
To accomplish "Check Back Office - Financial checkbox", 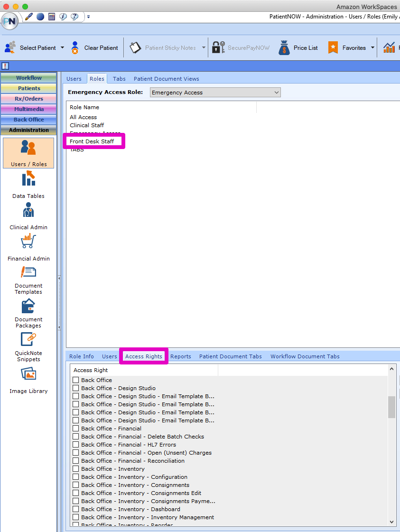I will [x=75, y=429].
